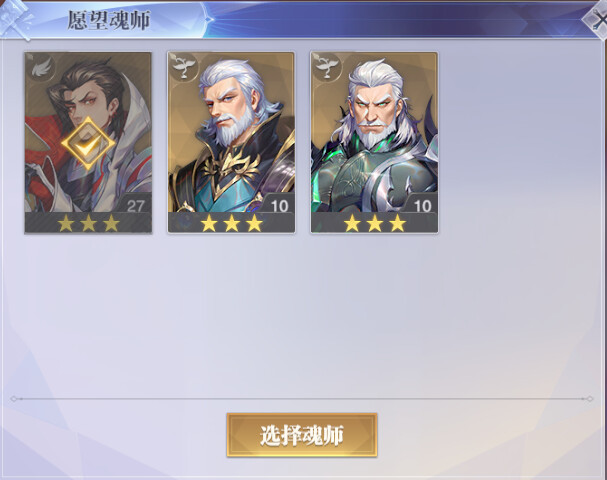Click the wing class icon on the dark-haired card

41,67
